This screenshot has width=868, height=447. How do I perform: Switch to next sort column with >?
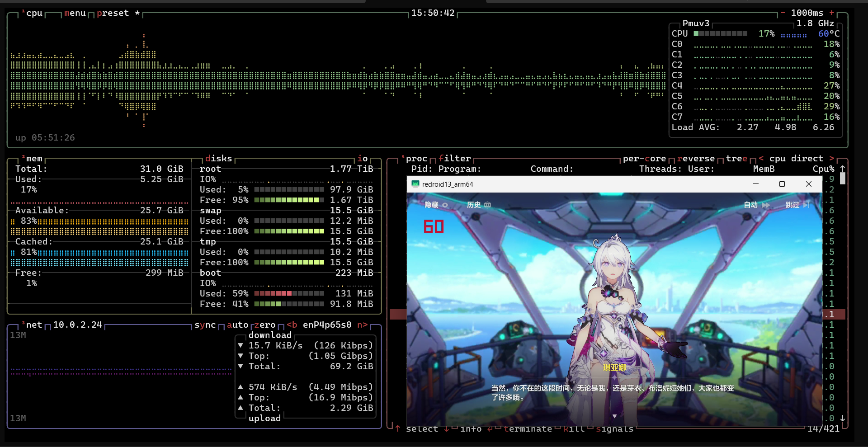coord(832,158)
